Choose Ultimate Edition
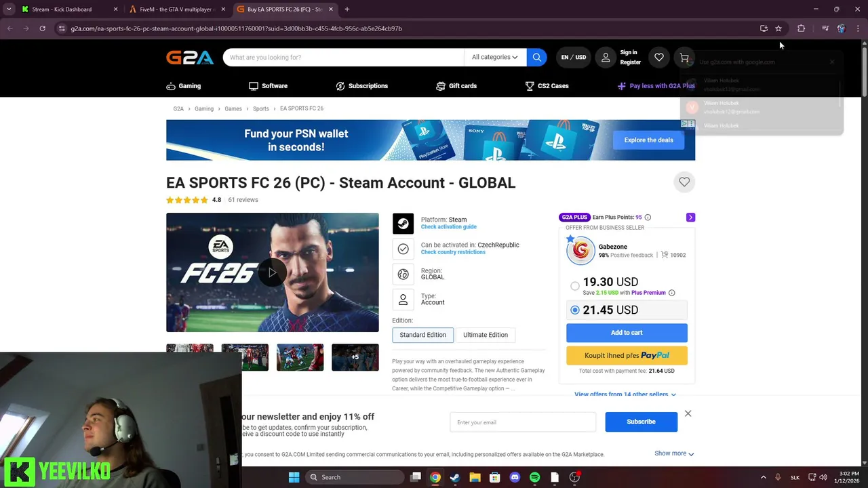868x488 pixels. coord(486,335)
